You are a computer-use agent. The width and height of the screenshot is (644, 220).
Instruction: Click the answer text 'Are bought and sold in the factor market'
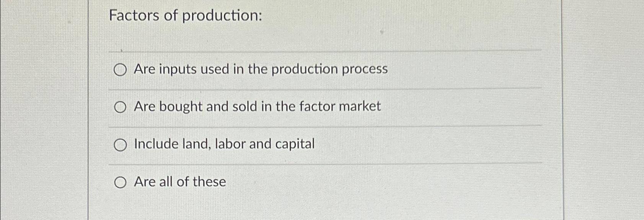[x=257, y=107]
